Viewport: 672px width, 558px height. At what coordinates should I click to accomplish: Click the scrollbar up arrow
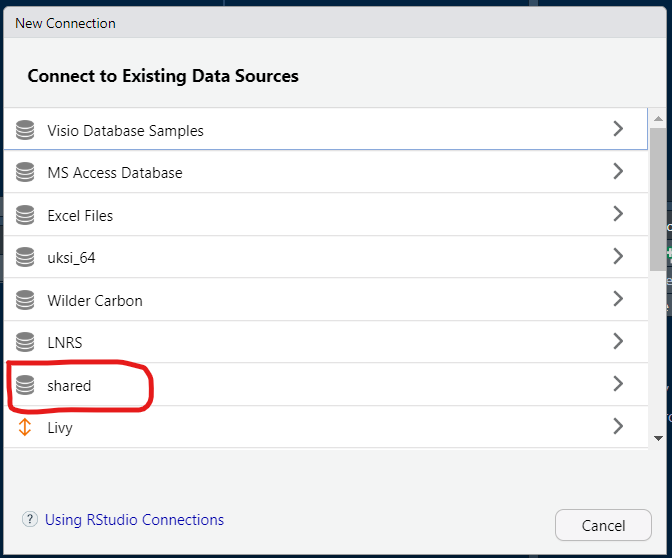pos(658,119)
